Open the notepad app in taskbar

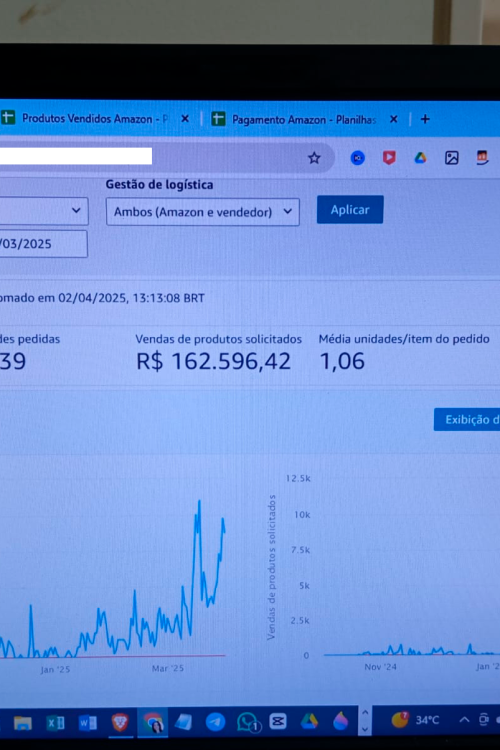(x=183, y=721)
